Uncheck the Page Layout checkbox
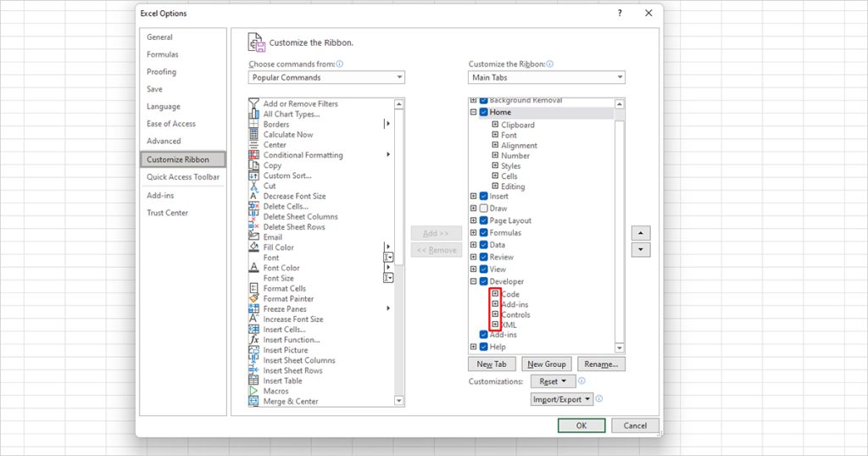Image resolution: width=868 pixels, height=456 pixels. (484, 220)
